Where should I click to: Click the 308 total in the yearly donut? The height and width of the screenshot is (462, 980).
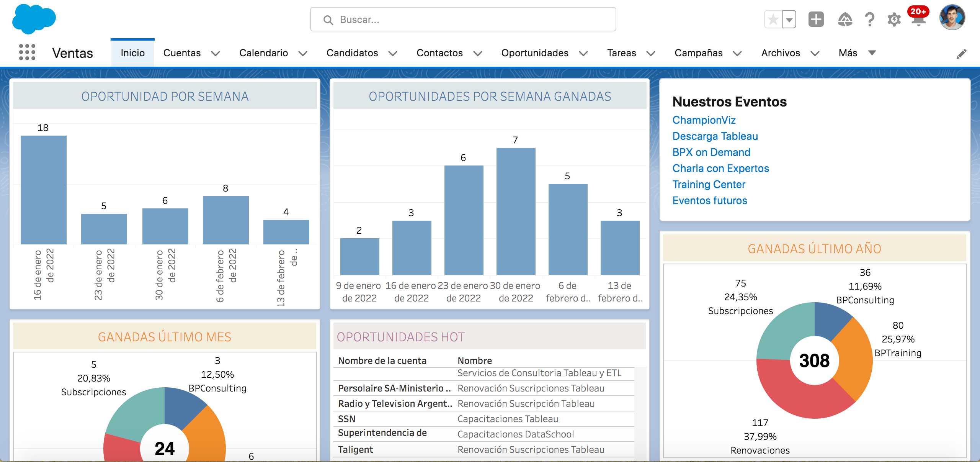tap(814, 360)
